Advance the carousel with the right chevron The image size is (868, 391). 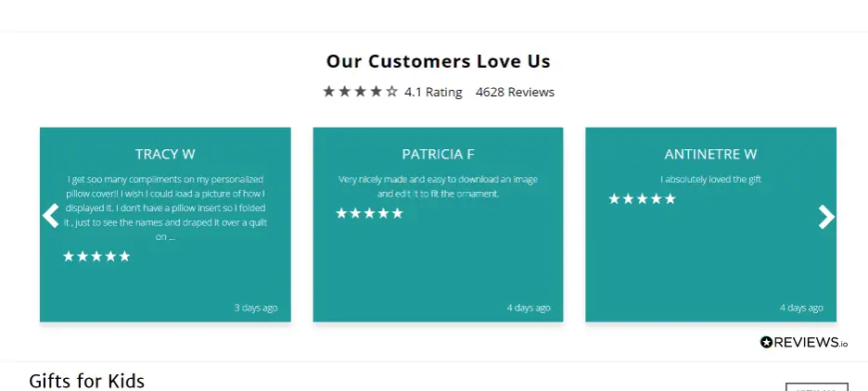point(826,216)
